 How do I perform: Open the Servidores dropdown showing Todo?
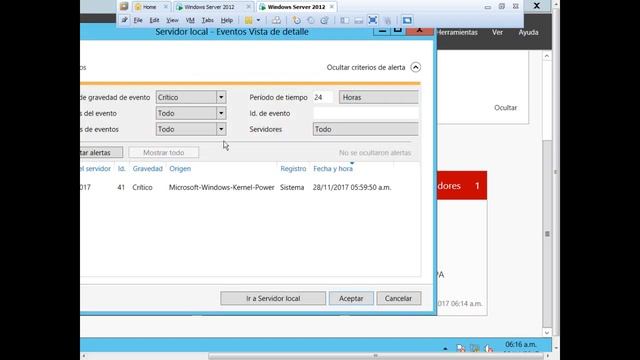[366, 129]
